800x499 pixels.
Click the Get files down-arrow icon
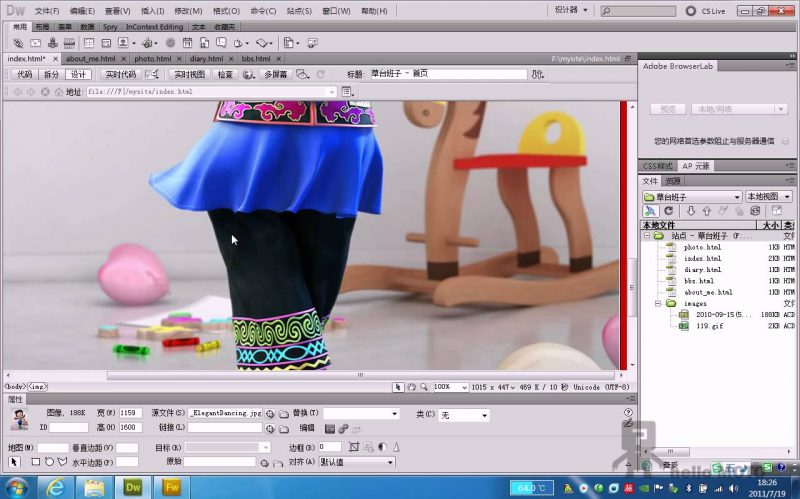point(690,211)
